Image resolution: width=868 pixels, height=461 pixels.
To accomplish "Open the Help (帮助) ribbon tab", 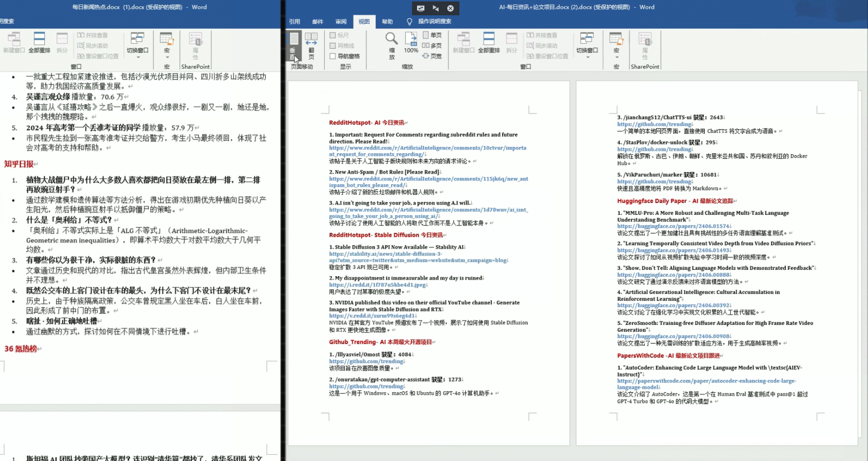I will tap(388, 22).
